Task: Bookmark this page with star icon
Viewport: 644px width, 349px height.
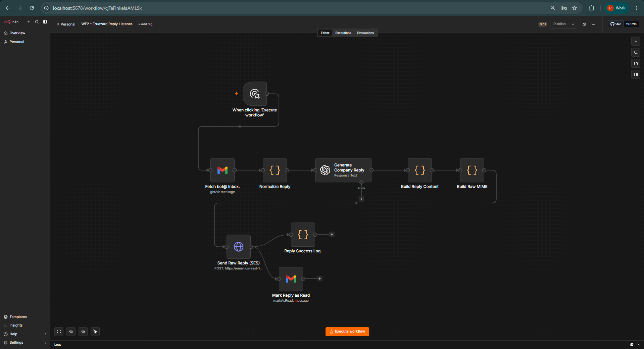Action: [x=575, y=8]
